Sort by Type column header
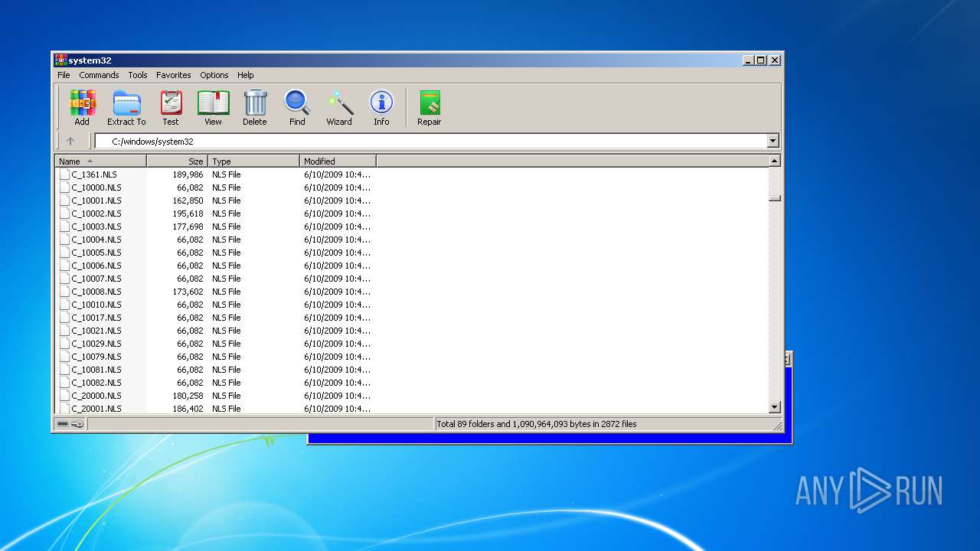Image resolution: width=980 pixels, height=551 pixels. 253,161
